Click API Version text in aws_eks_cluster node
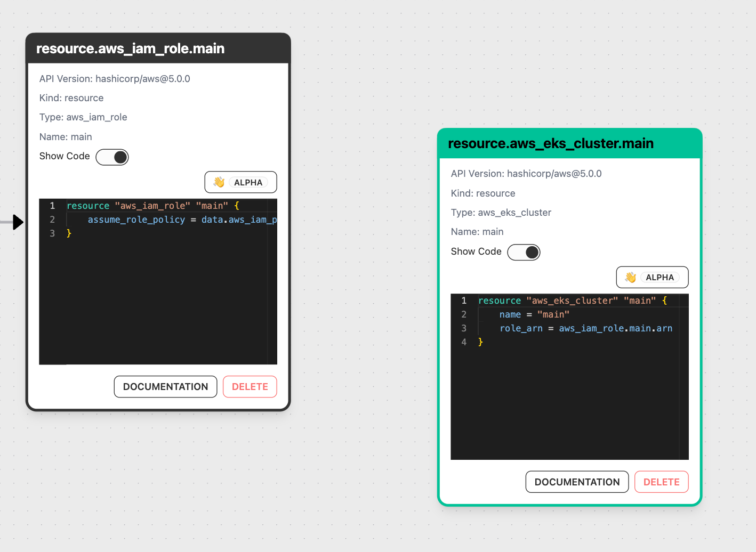Image resolution: width=756 pixels, height=552 pixels. 526,174
